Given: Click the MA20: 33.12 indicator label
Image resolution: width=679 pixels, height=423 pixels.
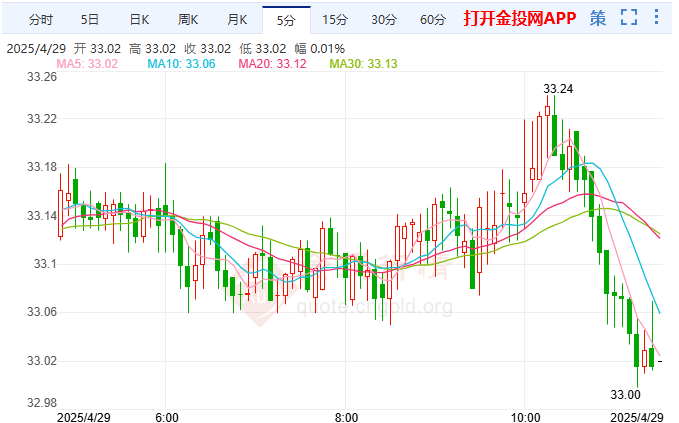Looking at the screenshot, I should (x=272, y=64).
